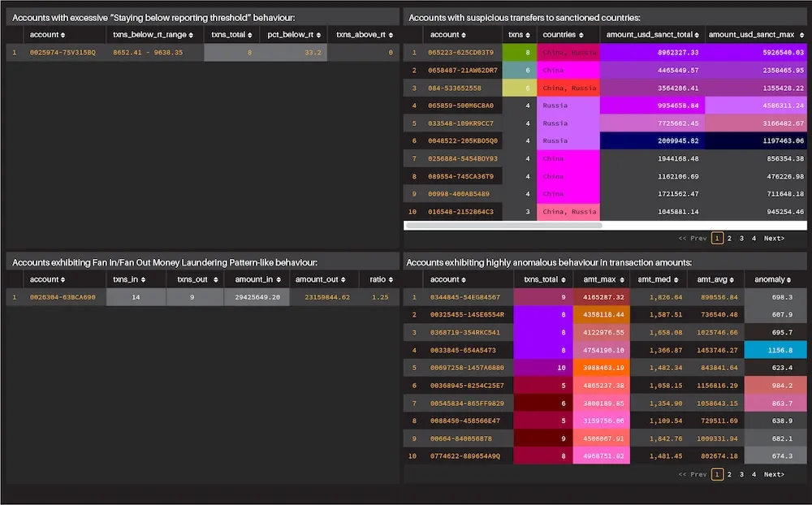Image resolution: width=812 pixels, height=505 pixels.
Task: Click Next in anomalous table pagination
Action: coord(774,474)
